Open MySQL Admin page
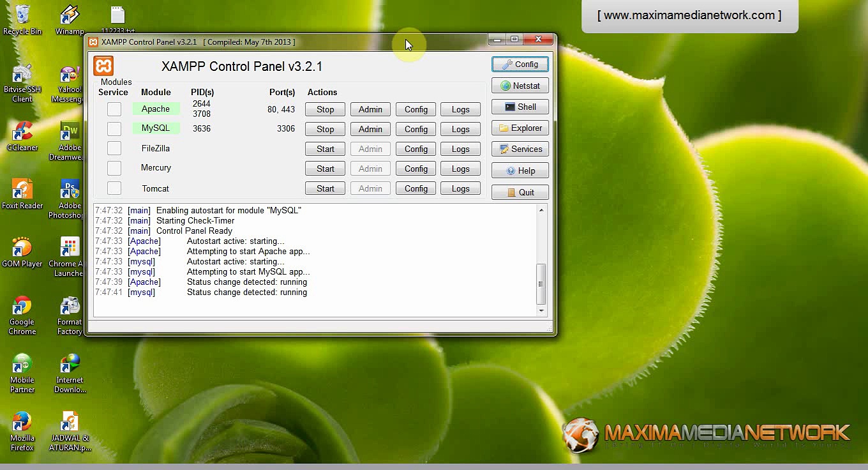The height and width of the screenshot is (470, 868). (370, 129)
